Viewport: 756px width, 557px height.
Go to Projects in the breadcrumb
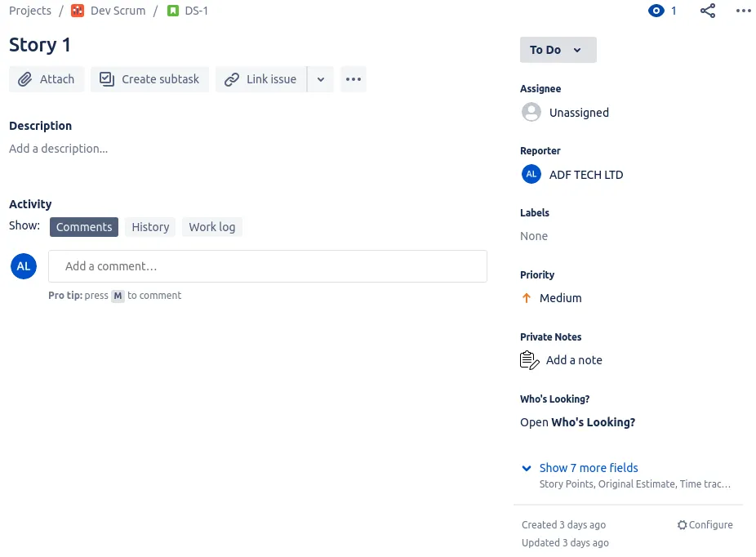30,11
